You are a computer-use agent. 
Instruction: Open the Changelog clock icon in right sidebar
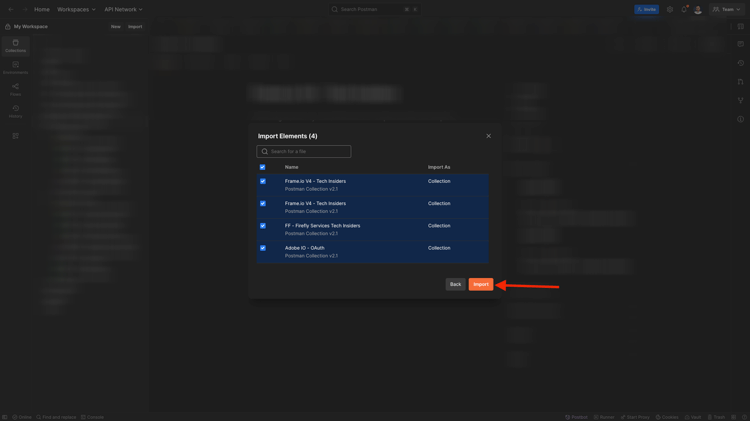pyautogui.click(x=740, y=63)
